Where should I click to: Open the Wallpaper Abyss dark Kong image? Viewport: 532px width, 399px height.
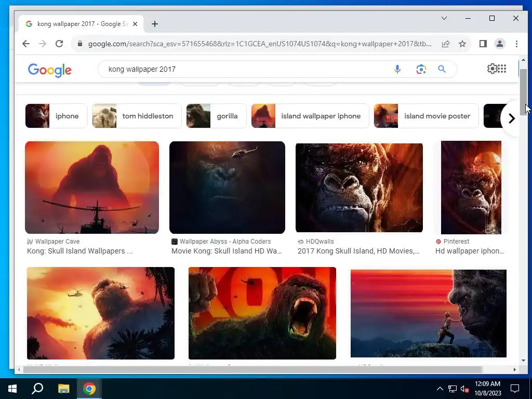(227, 187)
